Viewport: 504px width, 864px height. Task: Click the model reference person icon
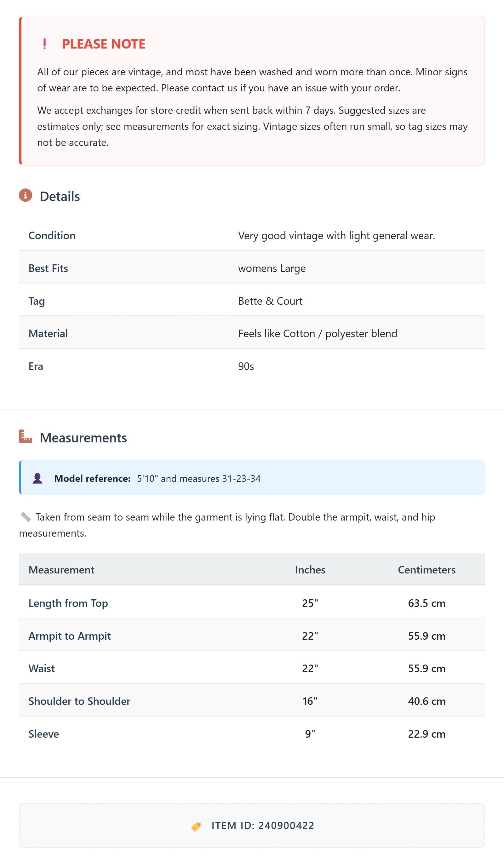click(37, 478)
